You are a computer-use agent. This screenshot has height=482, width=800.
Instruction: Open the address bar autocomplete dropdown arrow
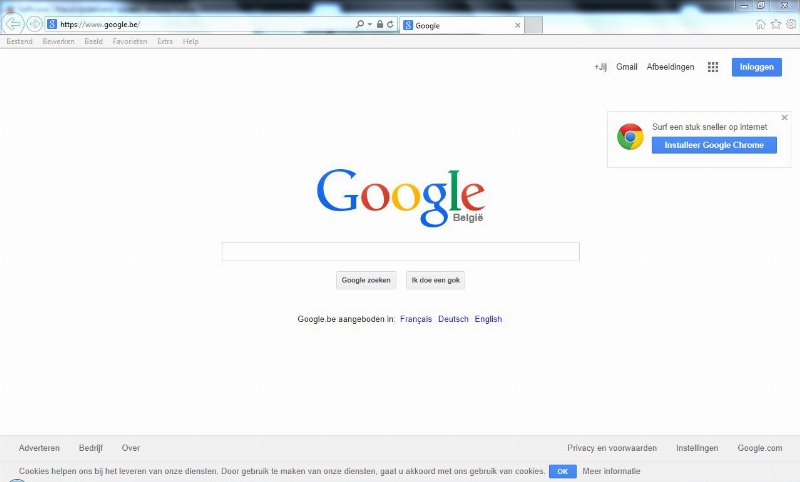[370, 24]
